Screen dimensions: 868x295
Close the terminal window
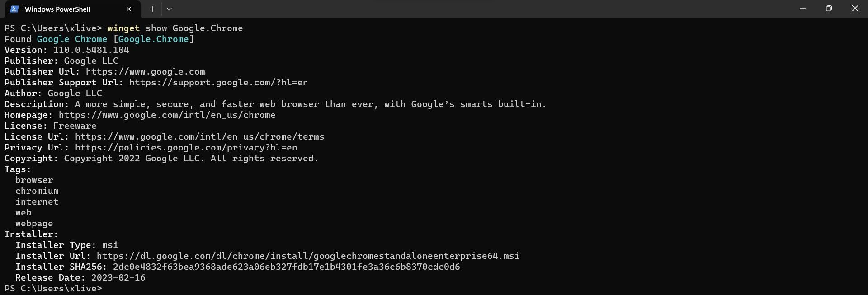pos(855,9)
